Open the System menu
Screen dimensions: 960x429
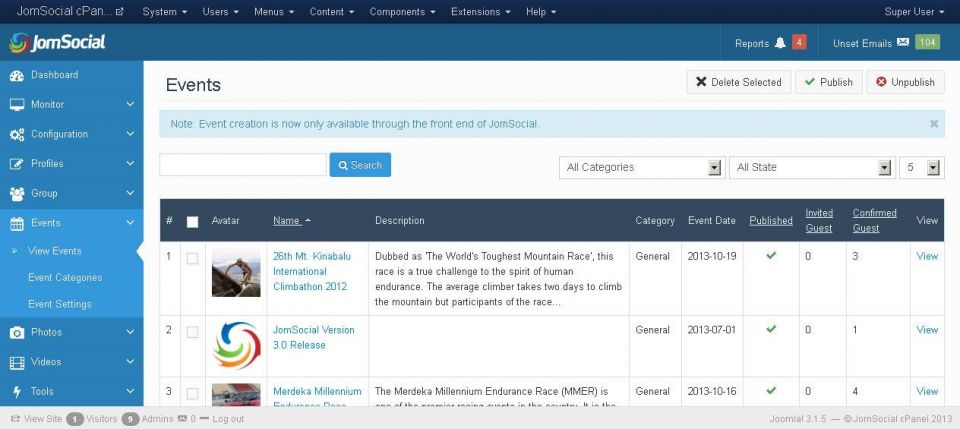[x=165, y=12]
